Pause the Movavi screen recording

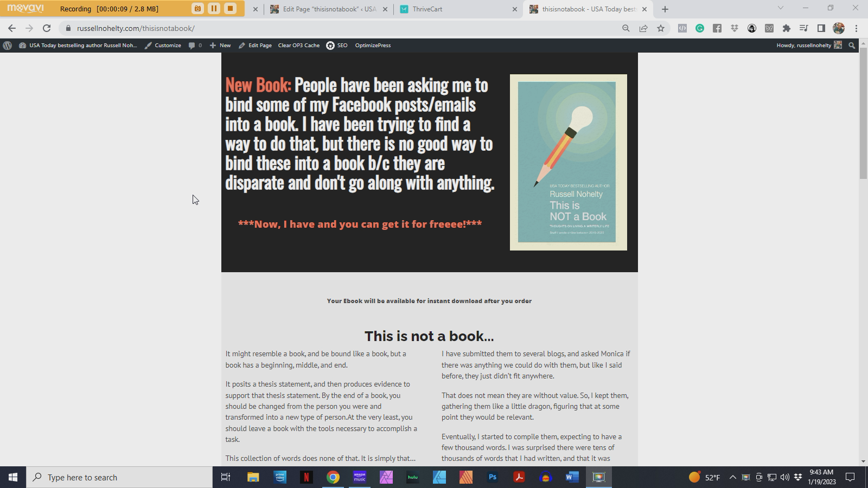[214, 9]
